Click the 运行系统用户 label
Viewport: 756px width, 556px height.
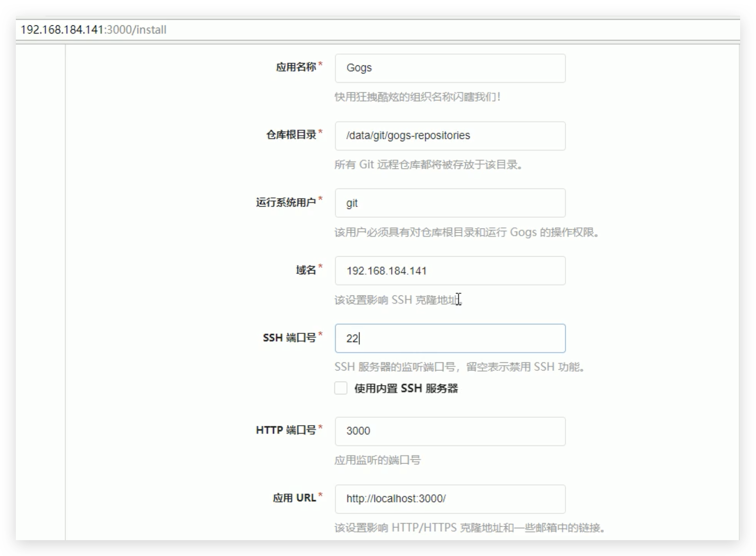tap(286, 202)
